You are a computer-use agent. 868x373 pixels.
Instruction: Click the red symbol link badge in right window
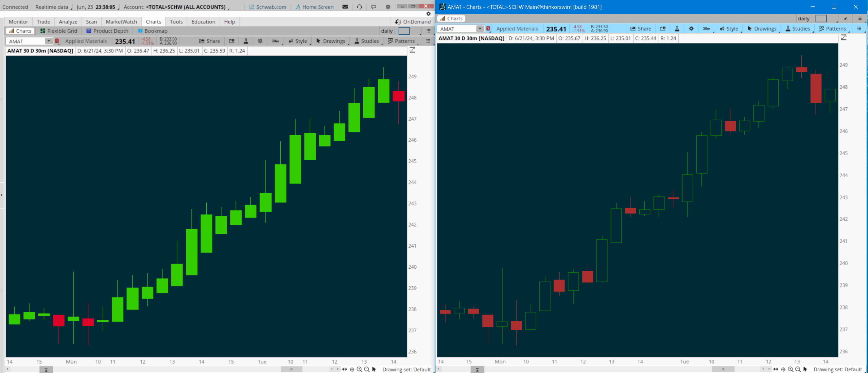click(x=488, y=29)
